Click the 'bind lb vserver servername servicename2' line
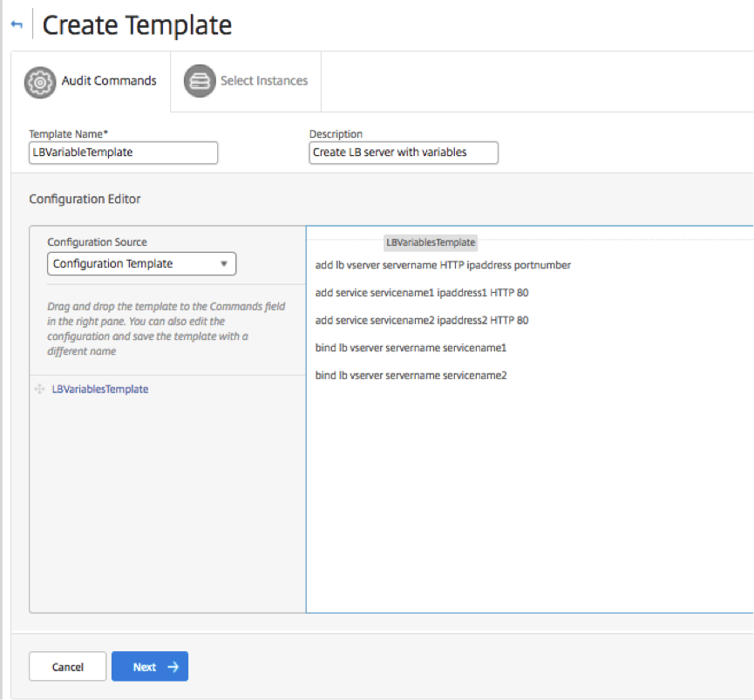The height and width of the screenshot is (700, 754). (411, 376)
